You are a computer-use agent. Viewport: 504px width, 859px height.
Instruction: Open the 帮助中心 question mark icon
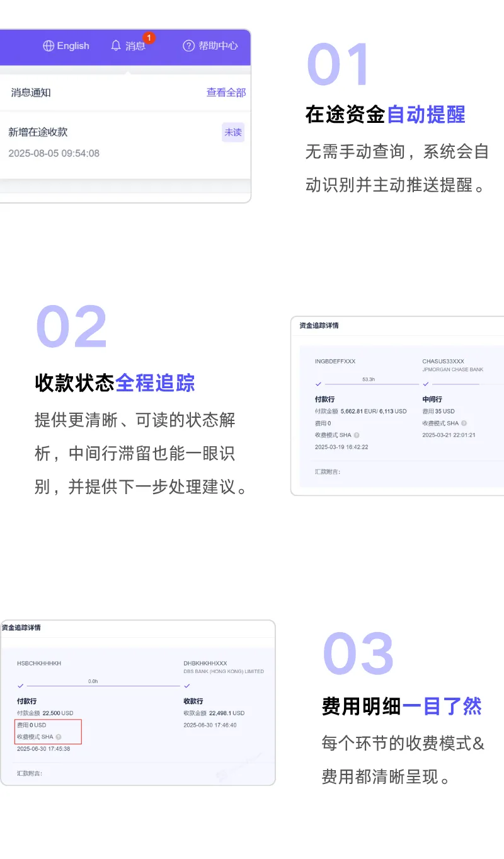[x=188, y=45]
